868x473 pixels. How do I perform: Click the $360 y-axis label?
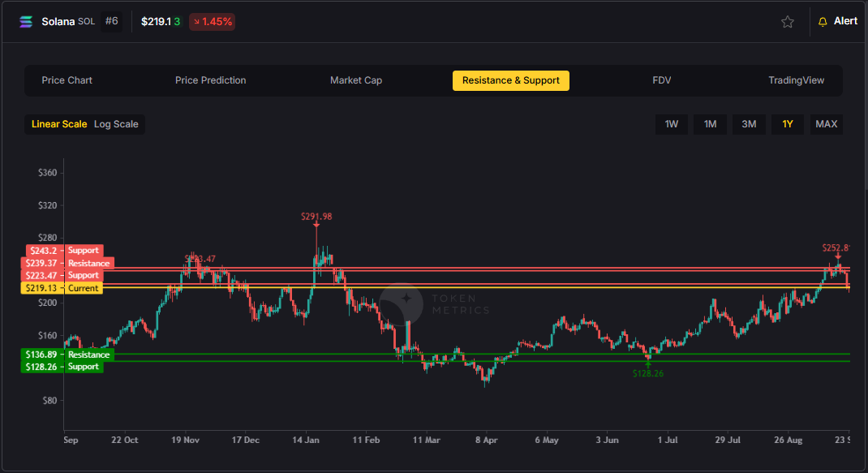tap(48, 173)
